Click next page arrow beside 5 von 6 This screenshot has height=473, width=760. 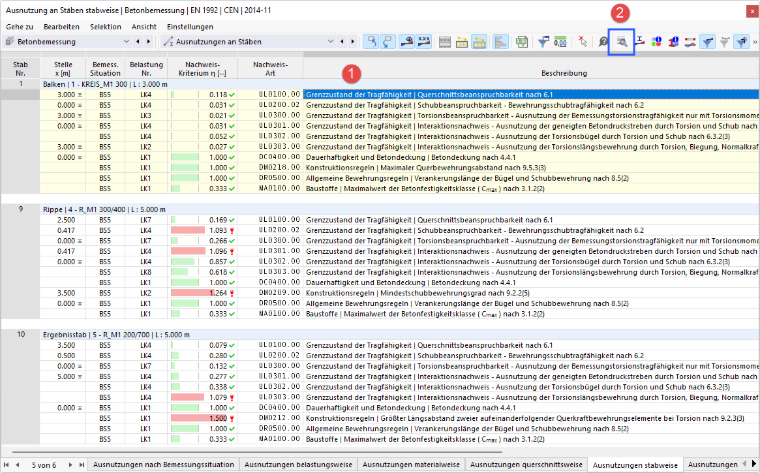click(x=70, y=465)
